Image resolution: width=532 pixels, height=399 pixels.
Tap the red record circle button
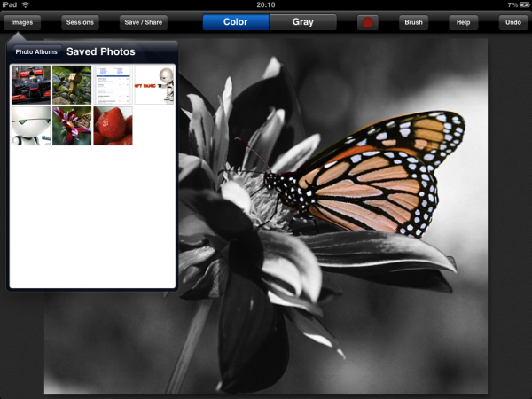coord(367,22)
